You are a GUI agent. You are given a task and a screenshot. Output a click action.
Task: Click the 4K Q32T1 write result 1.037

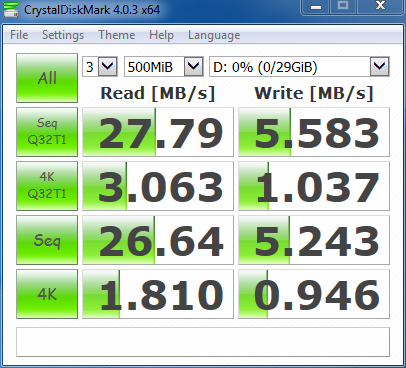[x=314, y=186]
